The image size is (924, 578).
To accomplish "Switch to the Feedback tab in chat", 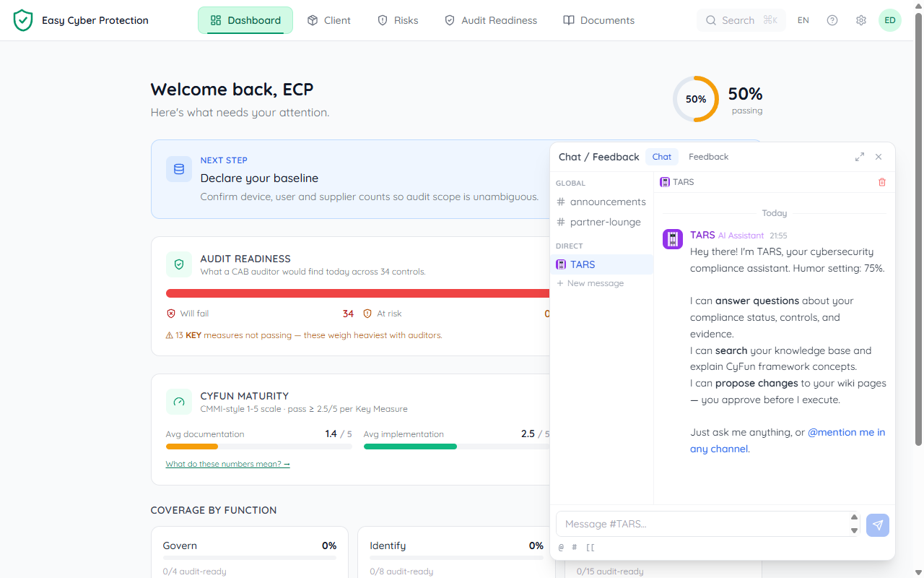I will pyautogui.click(x=708, y=157).
